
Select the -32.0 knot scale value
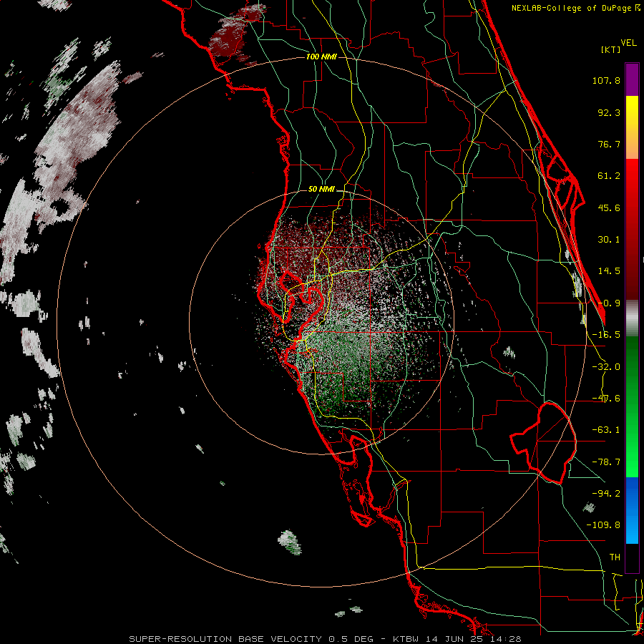click(x=606, y=367)
